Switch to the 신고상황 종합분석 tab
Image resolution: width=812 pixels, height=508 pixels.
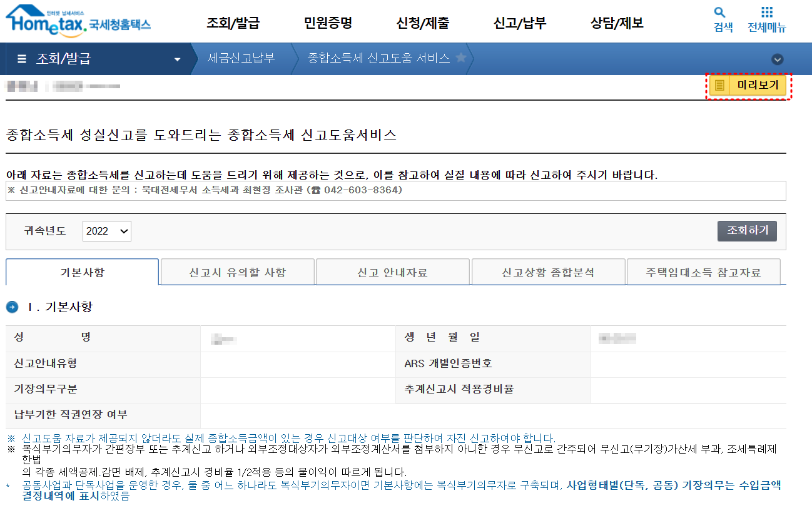coord(548,272)
